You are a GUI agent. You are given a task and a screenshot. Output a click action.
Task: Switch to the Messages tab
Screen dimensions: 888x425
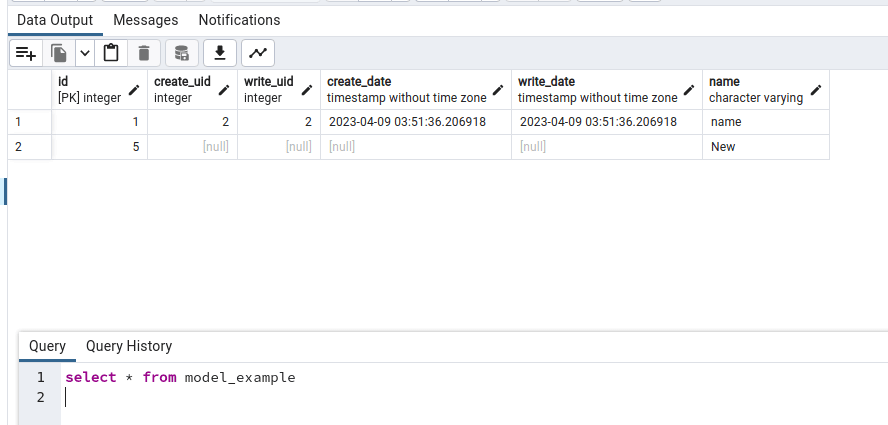click(146, 20)
